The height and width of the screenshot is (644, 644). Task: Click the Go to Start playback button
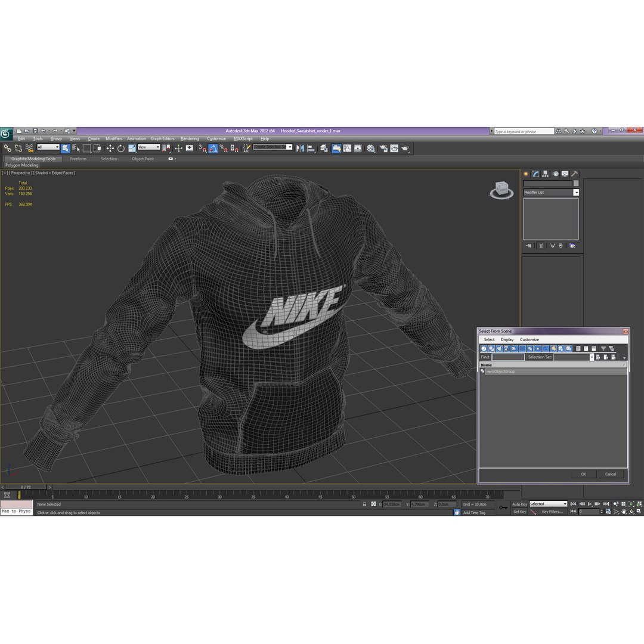574,504
